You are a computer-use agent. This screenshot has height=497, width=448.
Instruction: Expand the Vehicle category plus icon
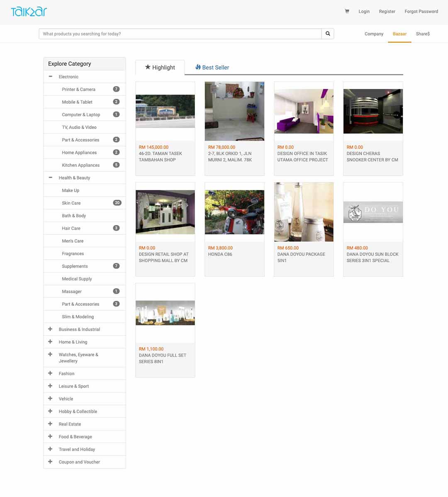pos(50,399)
